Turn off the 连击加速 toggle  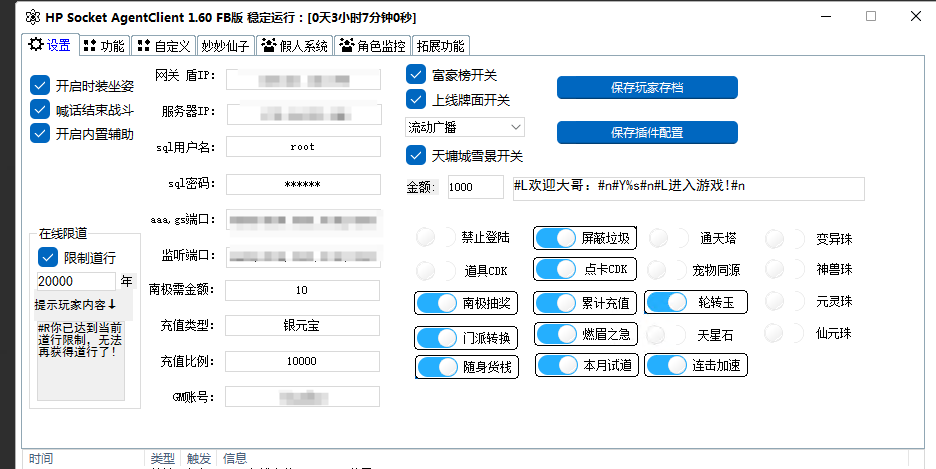(x=667, y=365)
